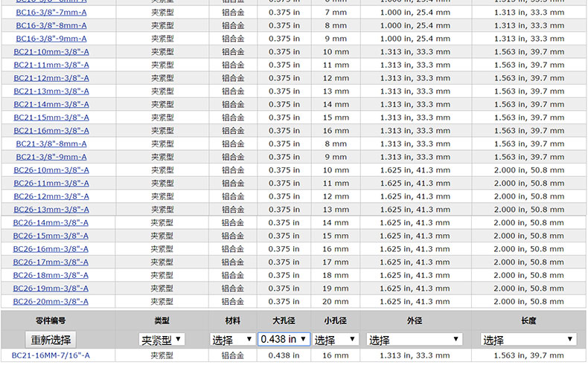Click the 重新选择 reset button
The image size is (588, 365).
pos(51,340)
